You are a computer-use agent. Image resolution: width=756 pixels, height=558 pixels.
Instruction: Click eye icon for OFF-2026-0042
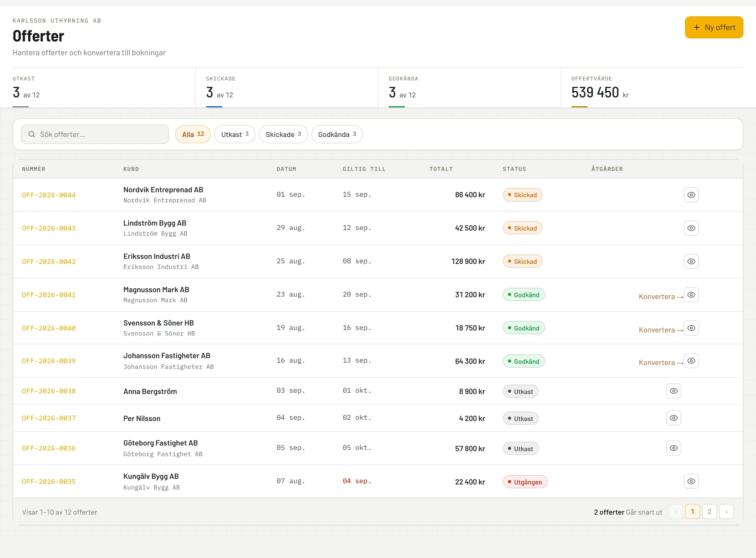pyautogui.click(x=691, y=261)
